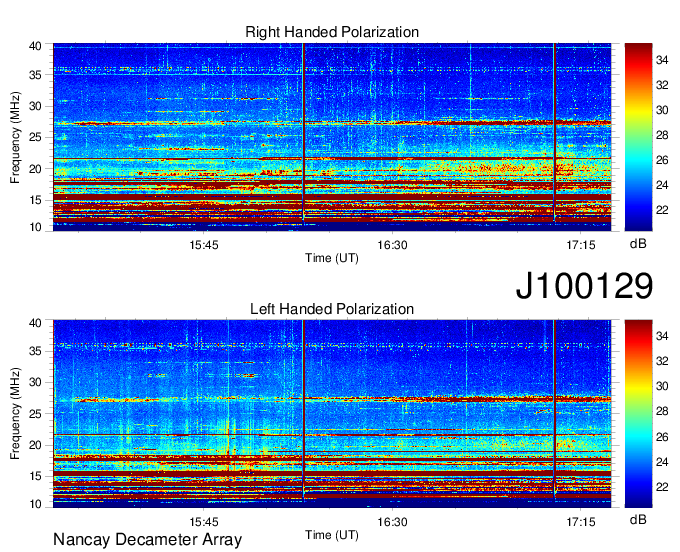Click the bottom spectrogram's color bar
The height and width of the screenshot is (552, 680).
(638, 414)
